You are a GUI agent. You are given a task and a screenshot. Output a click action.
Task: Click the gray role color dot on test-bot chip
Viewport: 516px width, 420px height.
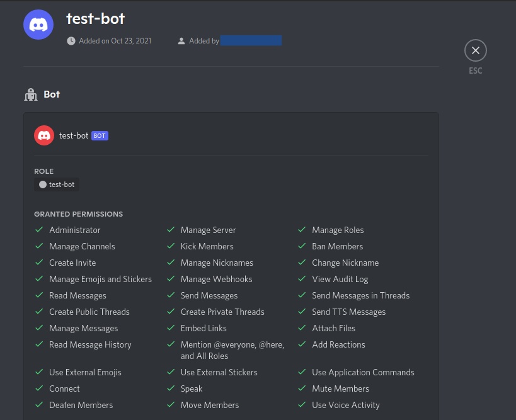tap(43, 184)
